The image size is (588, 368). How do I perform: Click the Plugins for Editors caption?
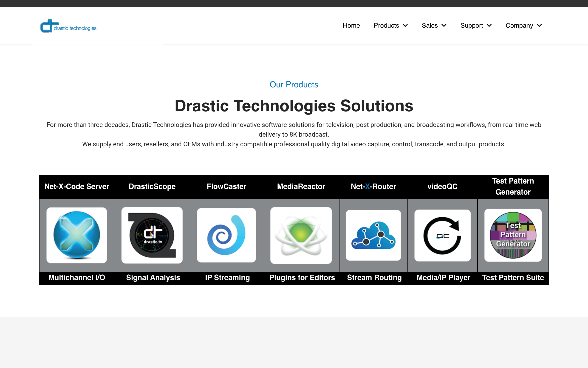pos(302,277)
